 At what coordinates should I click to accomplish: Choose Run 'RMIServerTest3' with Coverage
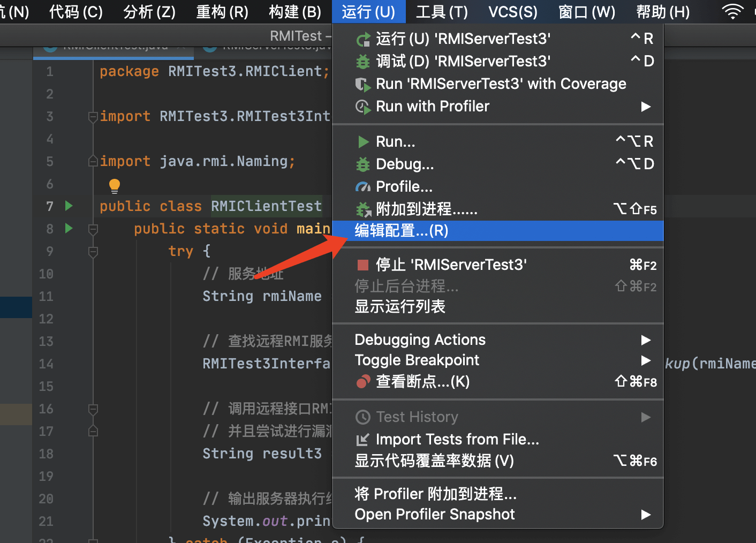pyautogui.click(x=501, y=84)
